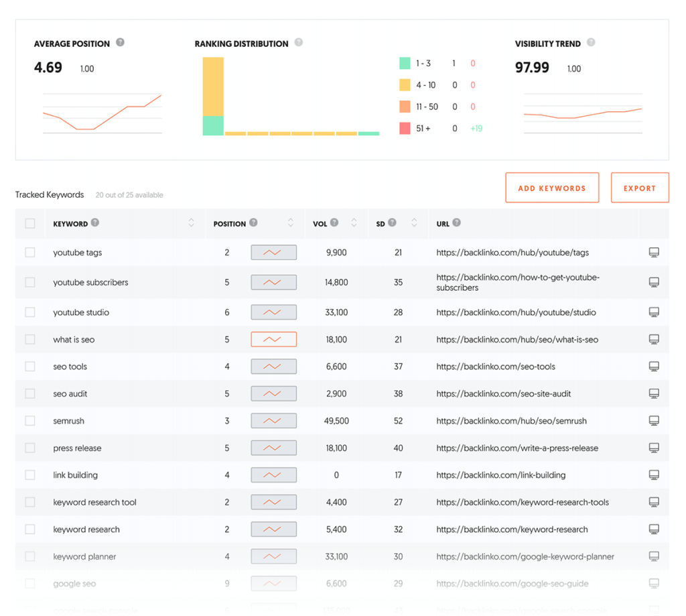Image resolution: width=686 pixels, height=616 pixels.
Task: Click the desktop icon for link building row
Action: 654,475
